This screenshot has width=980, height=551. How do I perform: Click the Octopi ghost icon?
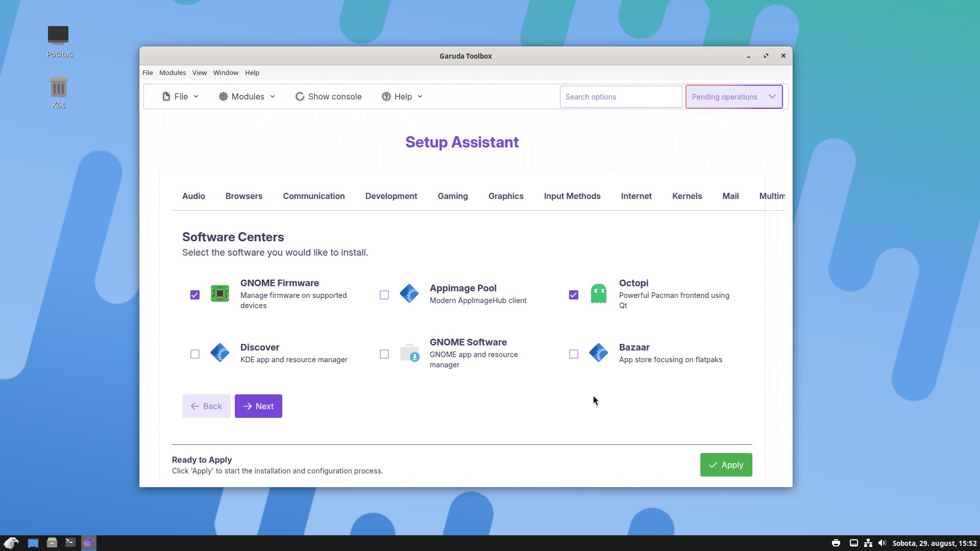click(599, 294)
